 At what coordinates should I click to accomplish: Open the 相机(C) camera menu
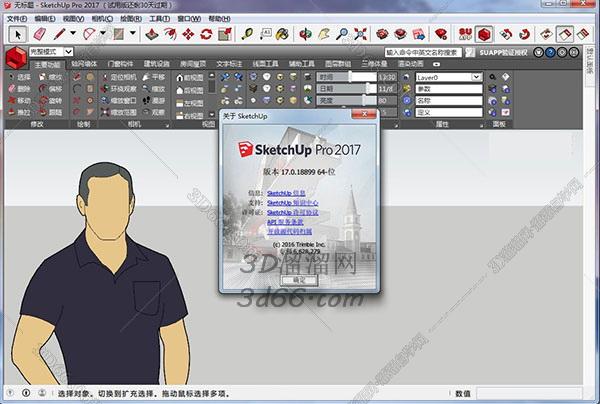point(102,18)
